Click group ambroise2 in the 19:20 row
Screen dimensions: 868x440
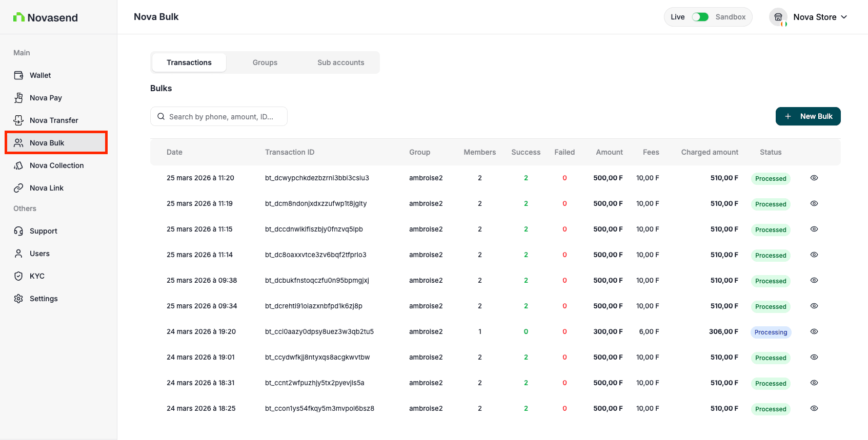click(x=426, y=331)
